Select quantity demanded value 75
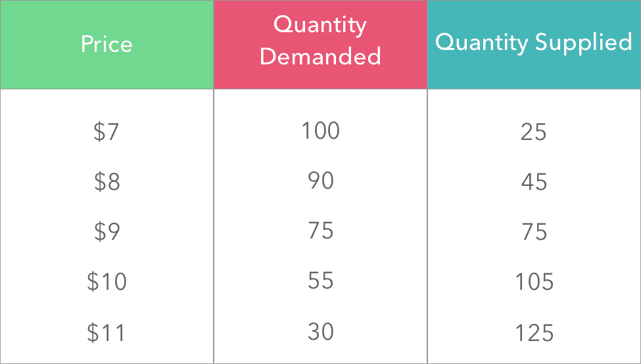The image size is (641, 364). [x=321, y=231]
